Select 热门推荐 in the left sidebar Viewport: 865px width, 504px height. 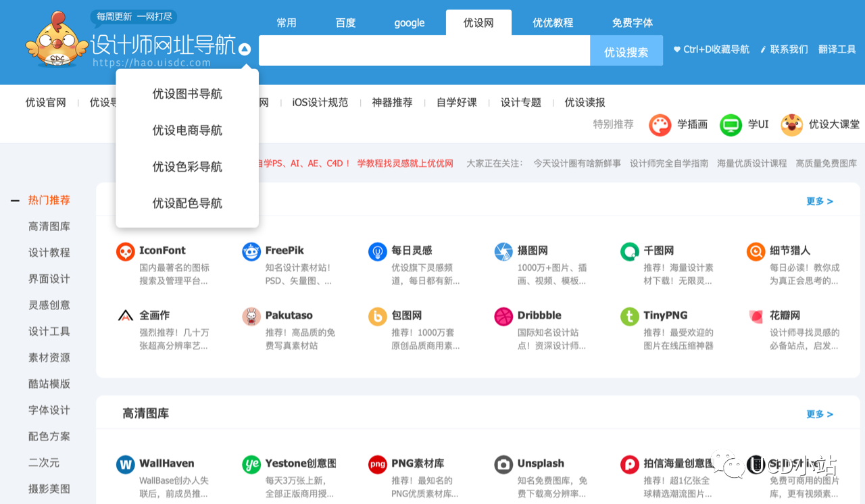point(49,200)
